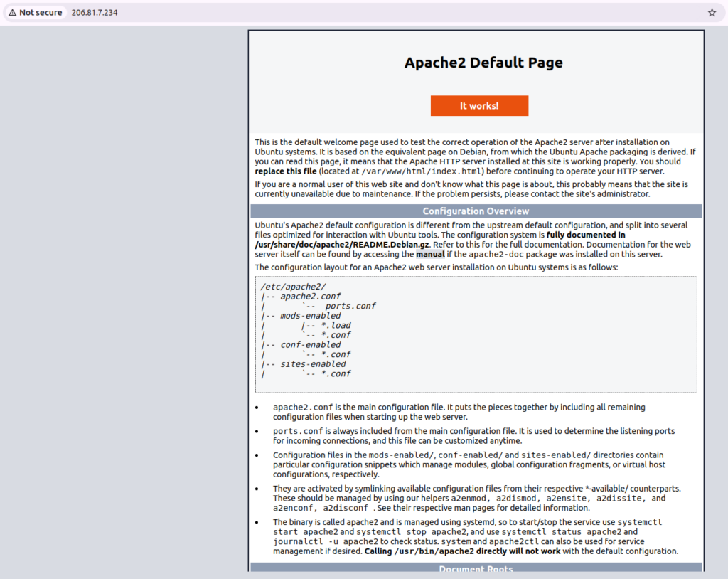Click the Apache2 Default Page heading

pyautogui.click(x=483, y=63)
